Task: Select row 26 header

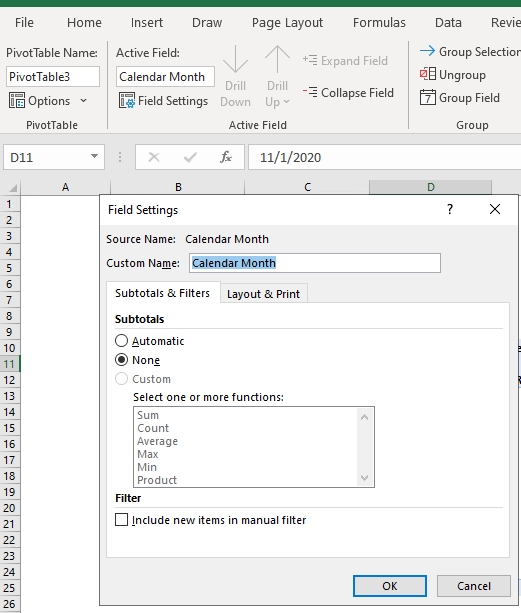Action: pyautogui.click(x=9, y=604)
